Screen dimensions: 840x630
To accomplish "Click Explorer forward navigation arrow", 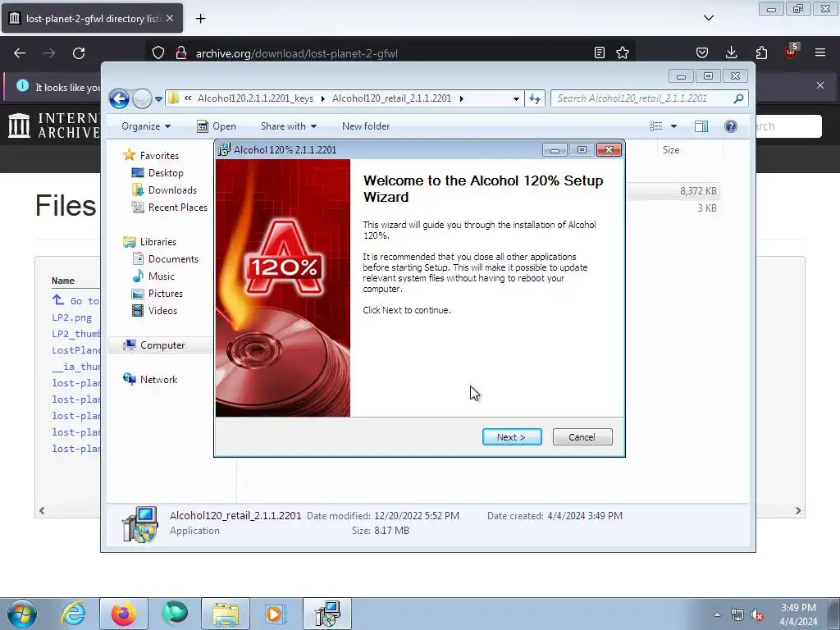I will (142, 98).
